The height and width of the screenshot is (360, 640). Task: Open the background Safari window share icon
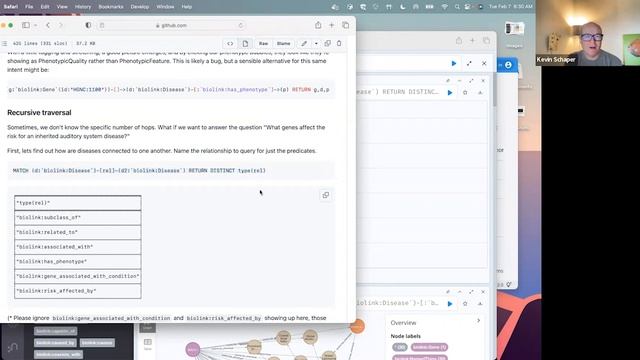[459, 41]
